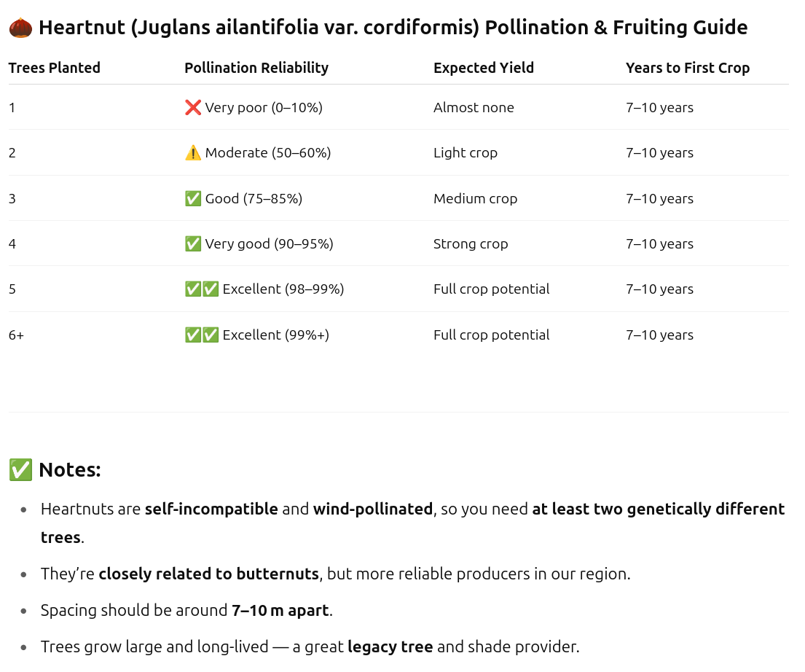Click the chestnut emoji in the title
Viewport: 805px width, 672px height.
tap(20, 28)
